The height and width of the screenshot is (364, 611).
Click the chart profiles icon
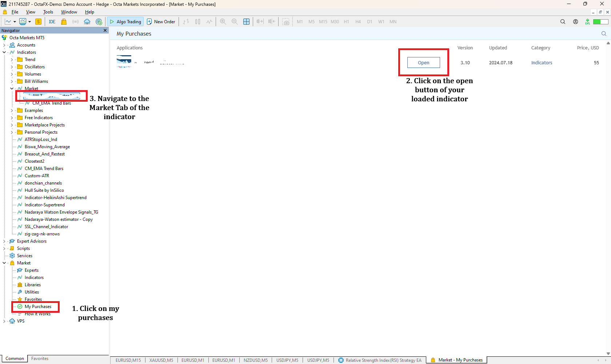pos(23,21)
